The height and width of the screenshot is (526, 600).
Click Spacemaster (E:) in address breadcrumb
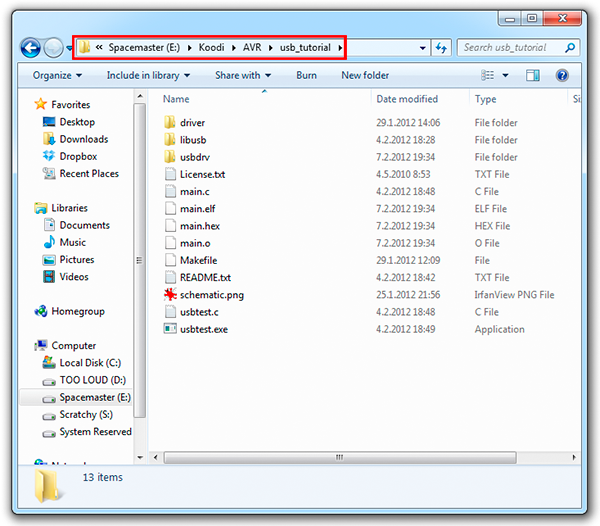tap(144, 47)
